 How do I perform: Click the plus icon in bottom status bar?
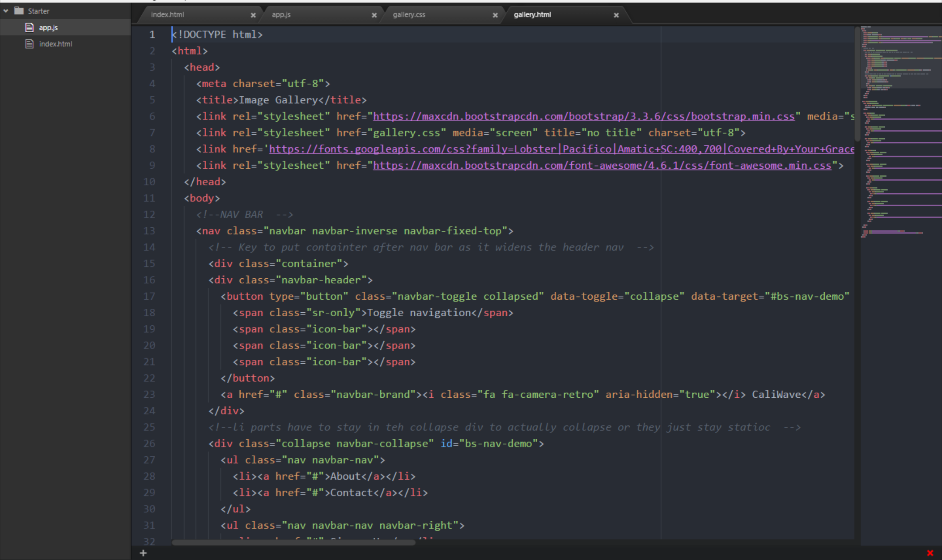click(x=143, y=553)
